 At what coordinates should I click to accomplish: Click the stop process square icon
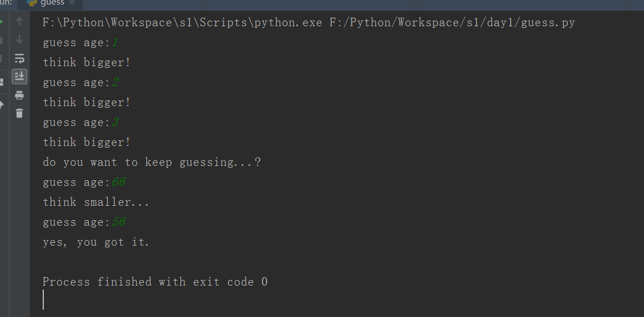[x=1, y=40]
